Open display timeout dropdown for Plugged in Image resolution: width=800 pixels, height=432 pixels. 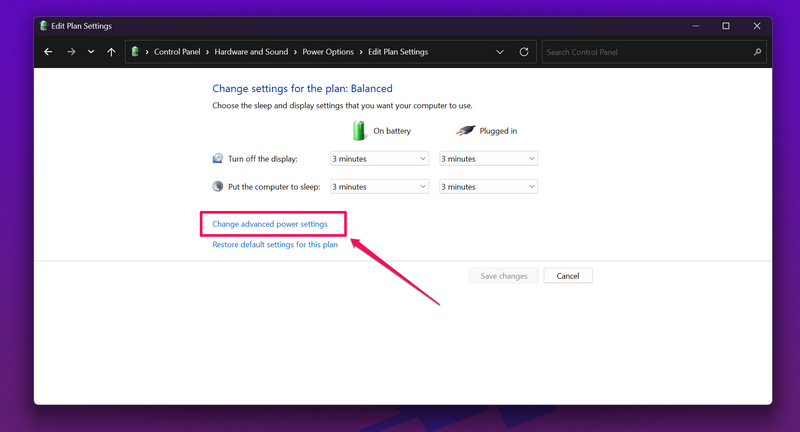488,158
